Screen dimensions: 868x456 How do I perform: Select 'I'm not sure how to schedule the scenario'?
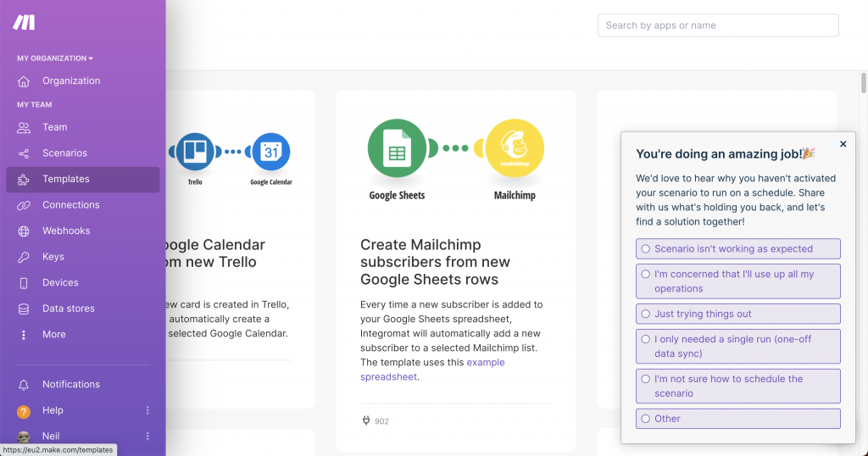[x=738, y=386]
